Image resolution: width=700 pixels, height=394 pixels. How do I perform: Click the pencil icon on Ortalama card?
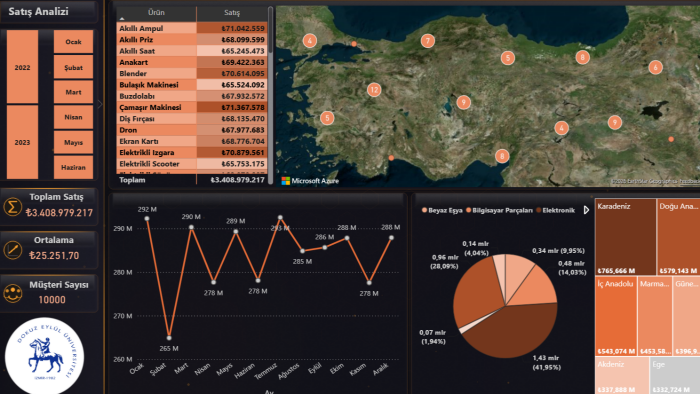(12, 249)
